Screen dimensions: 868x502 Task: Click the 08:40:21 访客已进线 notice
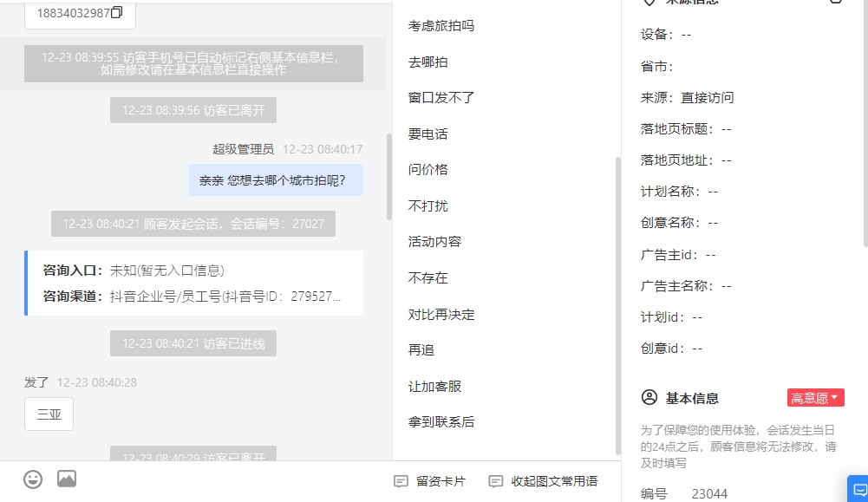point(193,343)
